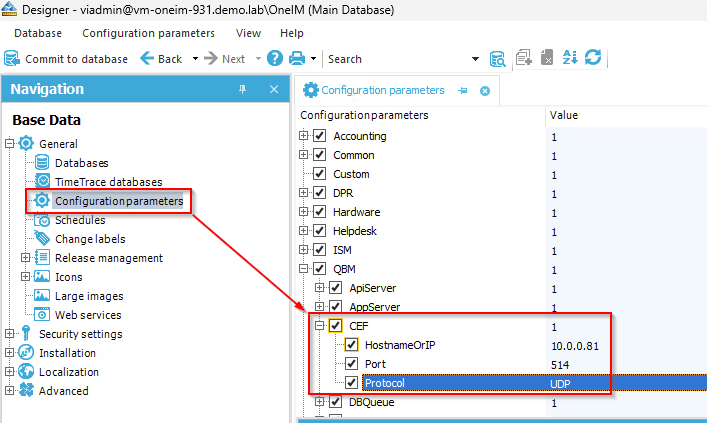Toggle the Protocol checkbox
707x423 pixels.
coord(352,382)
